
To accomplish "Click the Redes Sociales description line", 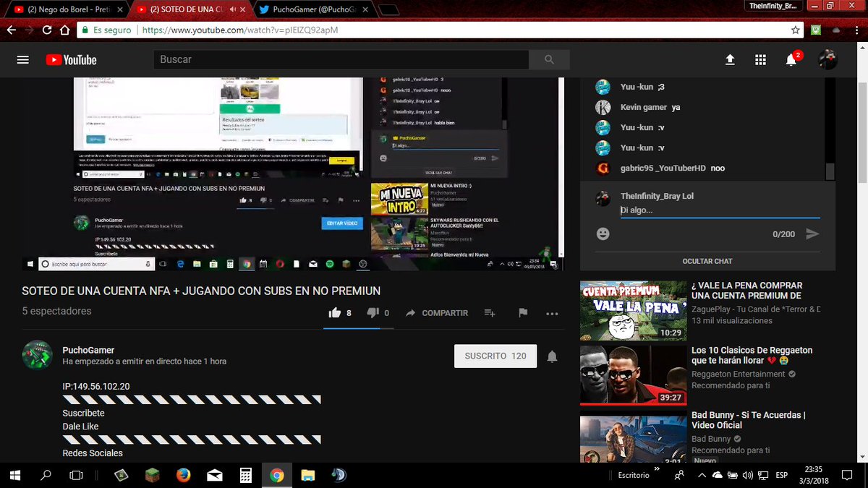I will 93,453.
